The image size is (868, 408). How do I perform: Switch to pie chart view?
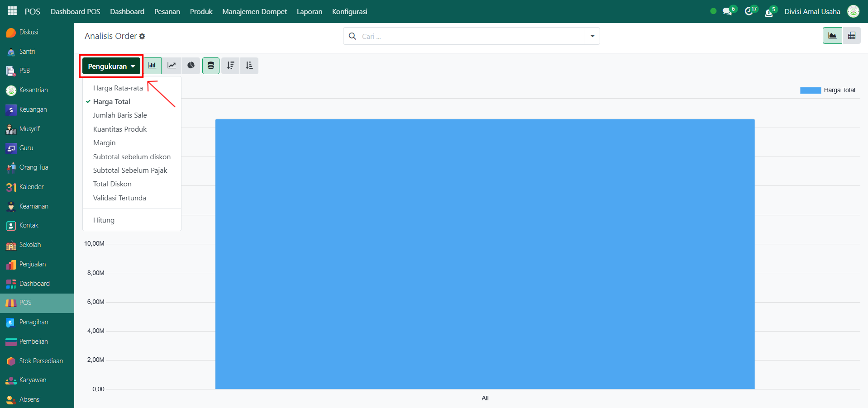point(191,66)
